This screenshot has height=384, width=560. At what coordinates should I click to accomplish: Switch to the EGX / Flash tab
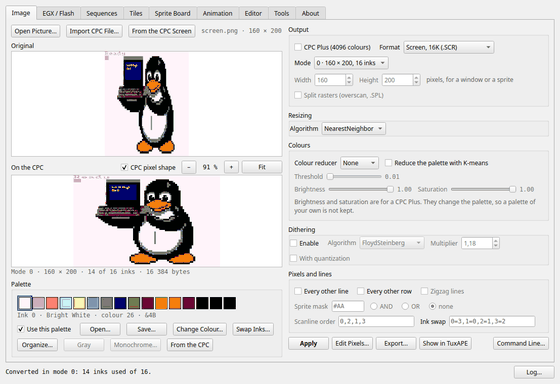[58, 14]
